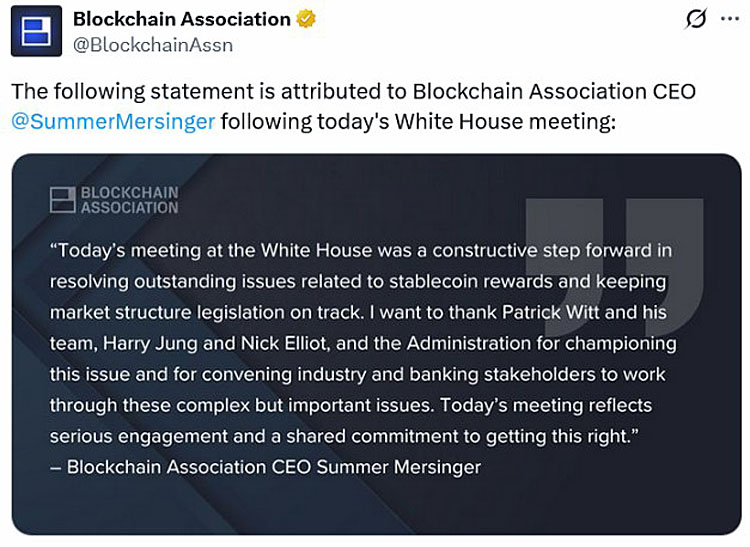Open the Blockchain Association display name
This screenshot has width=750, height=547.
coord(182,19)
